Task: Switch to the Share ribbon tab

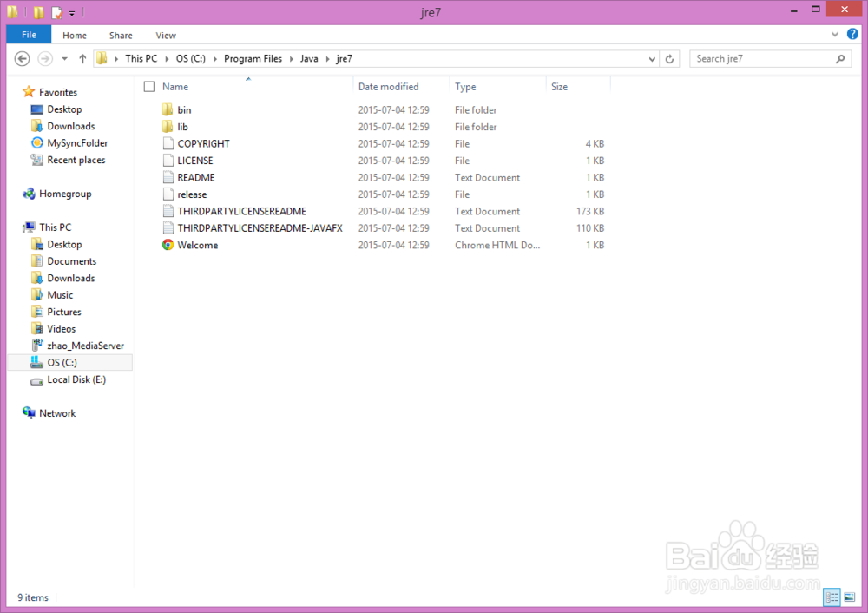Action: point(121,36)
